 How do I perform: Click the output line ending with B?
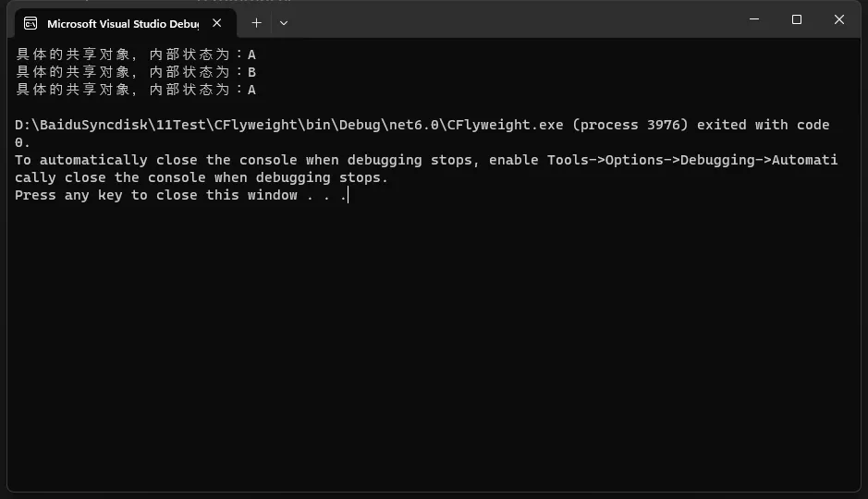pyautogui.click(x=136, y=72)
